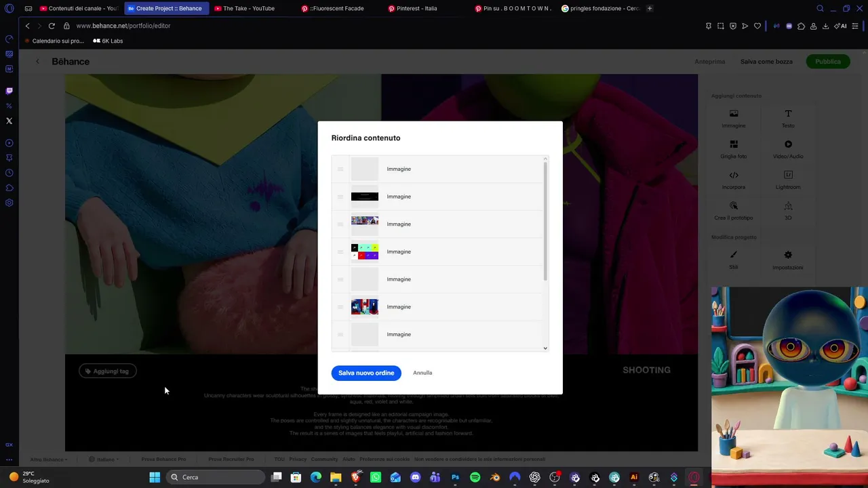Select the Create Project :: Behance tab
This screenshot has width=868, height=488.
point(165,9)
